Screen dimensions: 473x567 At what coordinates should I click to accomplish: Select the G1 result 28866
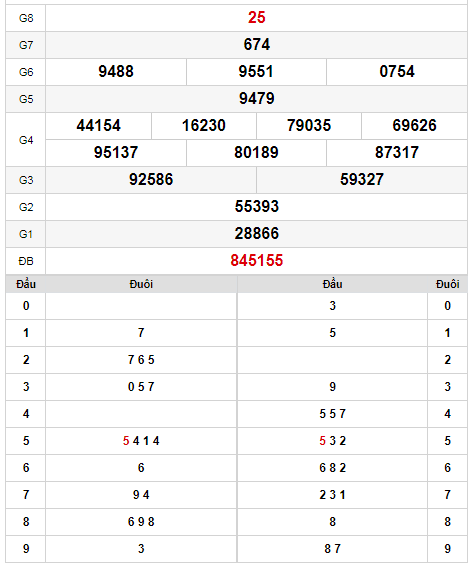[x=256, y=234]
